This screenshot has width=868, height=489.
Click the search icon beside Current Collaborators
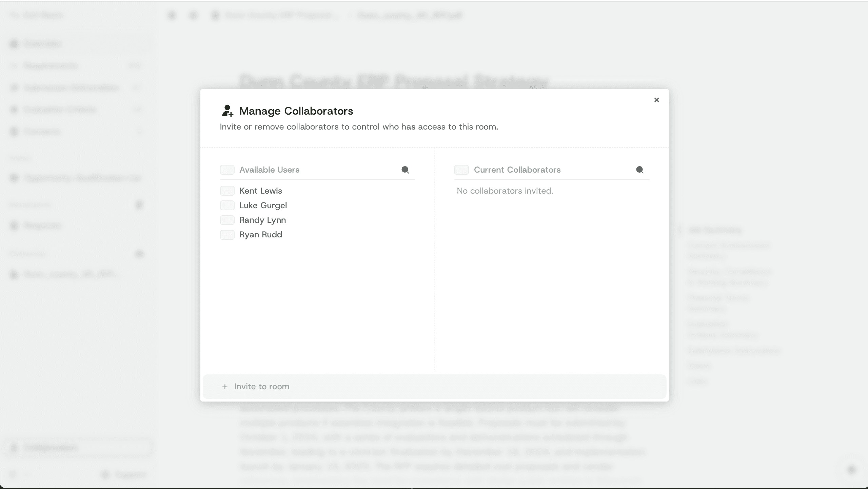639,170
